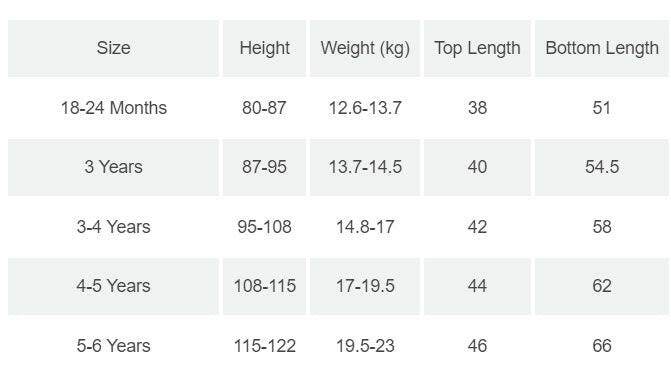
Task: Click the 12.6-13.7 weight value
Action: point(365,108)
